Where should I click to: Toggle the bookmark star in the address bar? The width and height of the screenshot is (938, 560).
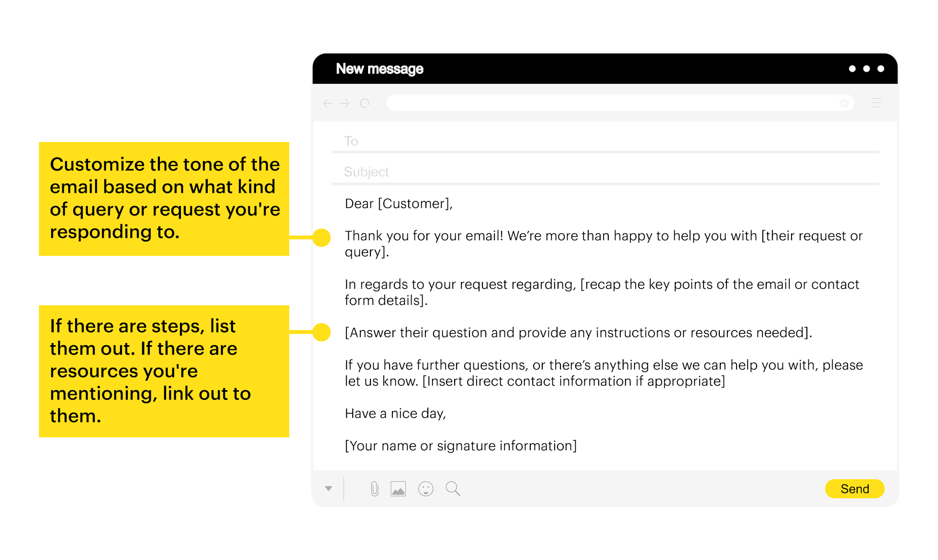pos(845,102)
